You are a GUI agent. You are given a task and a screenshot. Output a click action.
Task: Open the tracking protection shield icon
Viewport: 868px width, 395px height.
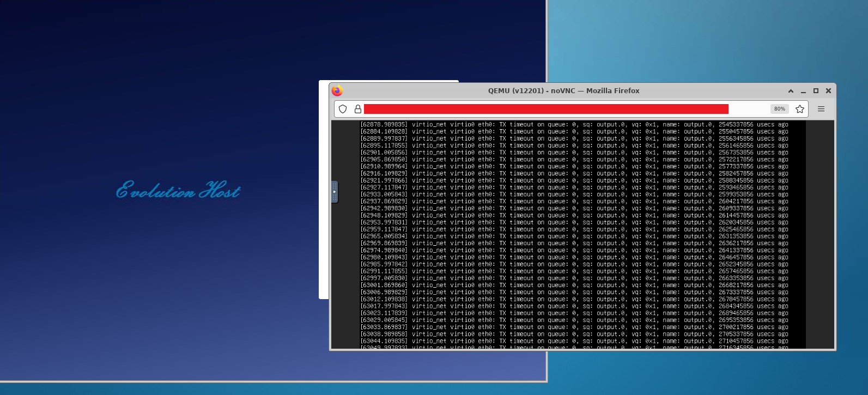(x=343, y=109)
